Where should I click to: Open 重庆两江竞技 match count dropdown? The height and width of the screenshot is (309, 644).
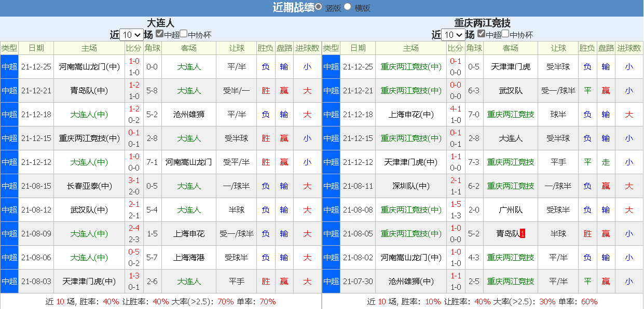point(453,35)
